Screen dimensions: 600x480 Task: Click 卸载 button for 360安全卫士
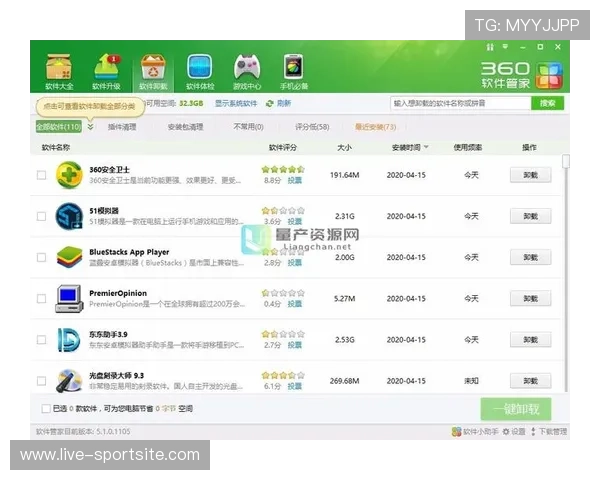(530, 175)
